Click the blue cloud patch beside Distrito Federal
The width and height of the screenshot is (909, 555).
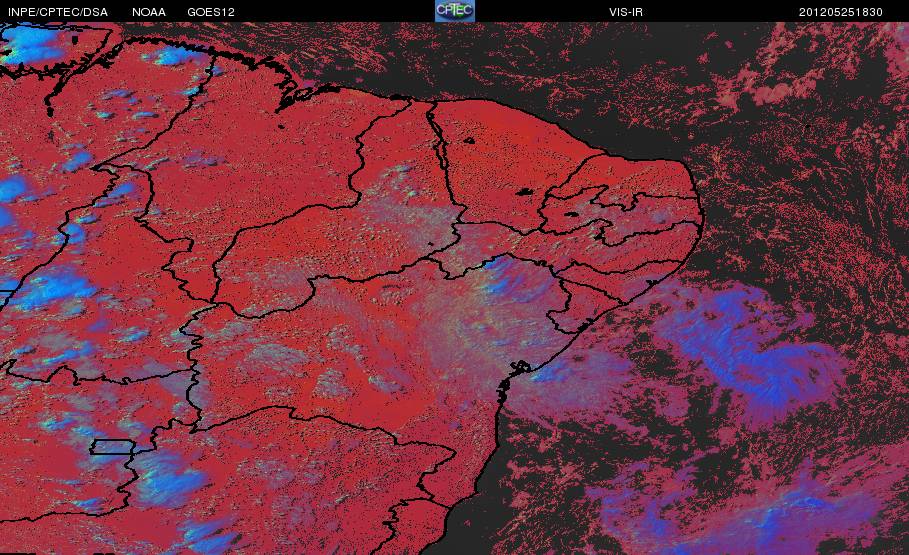[x=171, y=478]
